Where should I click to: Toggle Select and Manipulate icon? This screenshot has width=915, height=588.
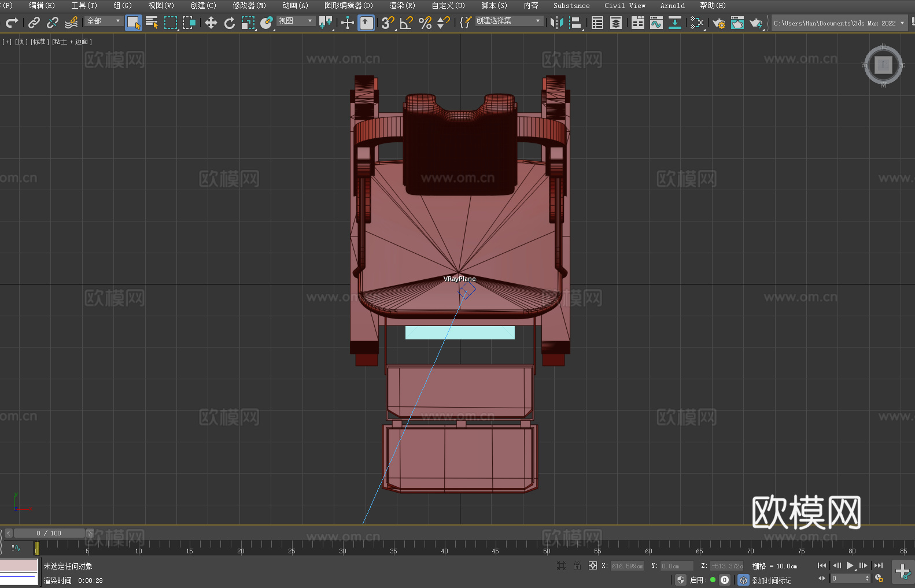(348, 23)
